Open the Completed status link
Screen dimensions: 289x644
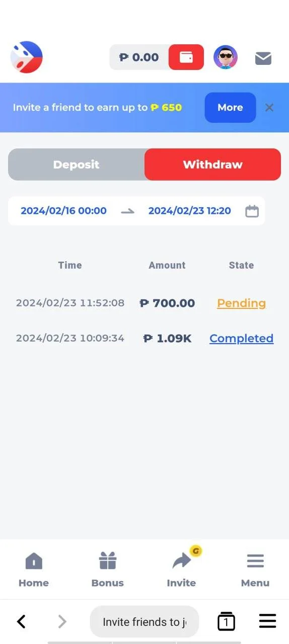click(241, 339)
